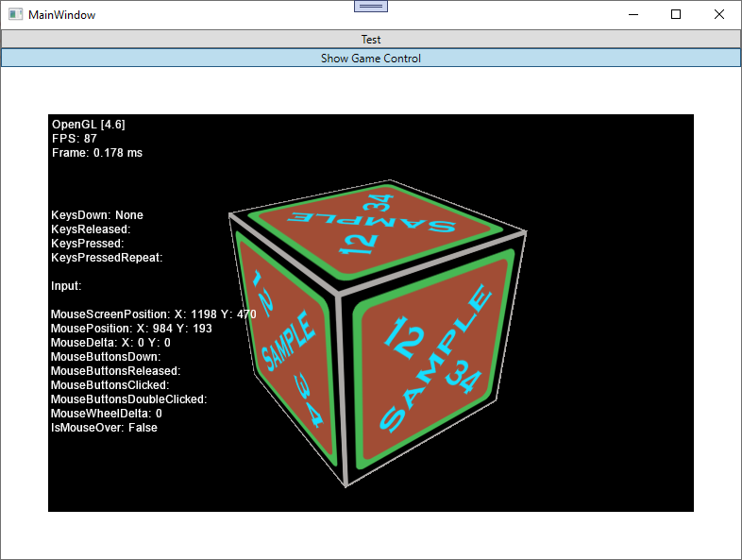This screenshot has height=560, width=742.
Task: Click the Frame time readout
Action: point(97,153)
